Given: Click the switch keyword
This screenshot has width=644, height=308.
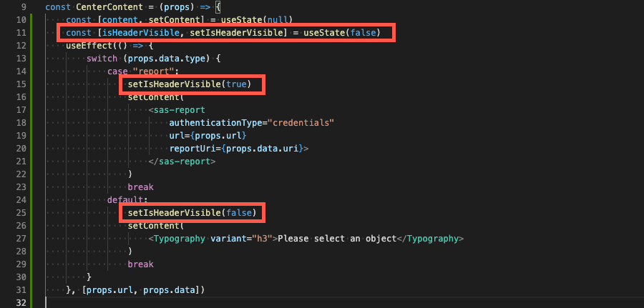Looking at the screenshot, I should 101,58.
